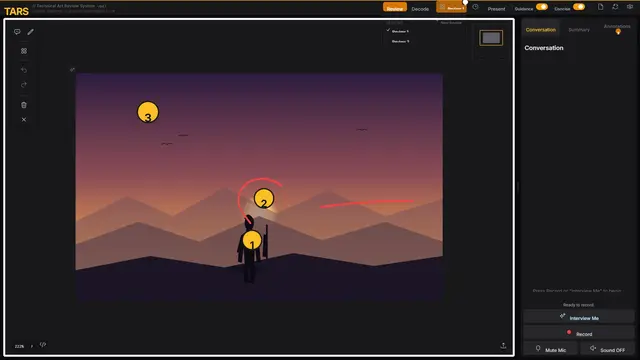Undo the last annotation
Image resolution: width=640 pixels, height=360 pixels.
click(x=24, y=70)
